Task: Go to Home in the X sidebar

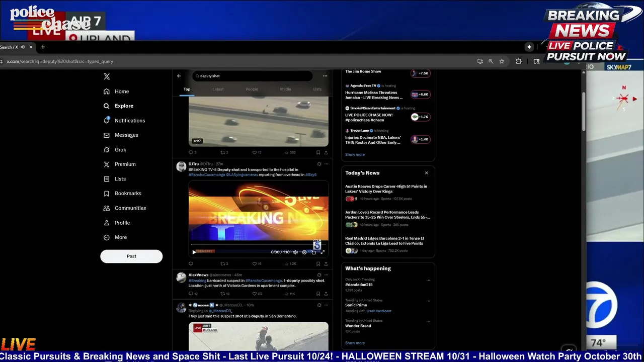Action: point(116,92)
